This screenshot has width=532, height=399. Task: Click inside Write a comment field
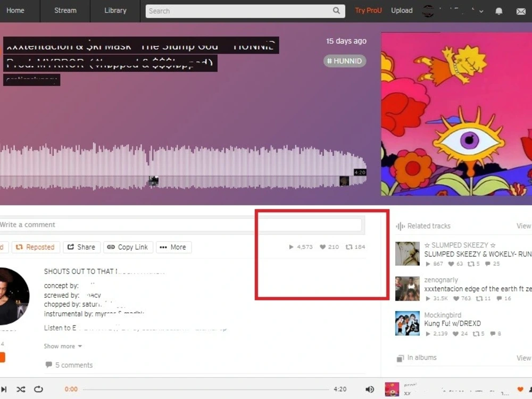[180, 225]
